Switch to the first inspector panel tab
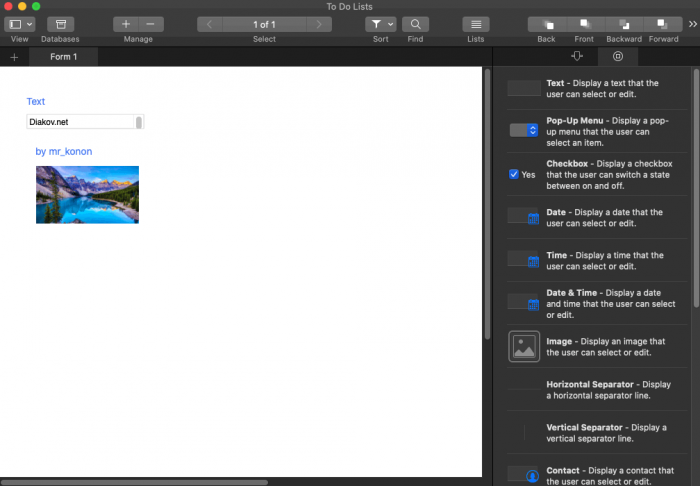Viewport: 700px width, 486px height. click(576, 57)
